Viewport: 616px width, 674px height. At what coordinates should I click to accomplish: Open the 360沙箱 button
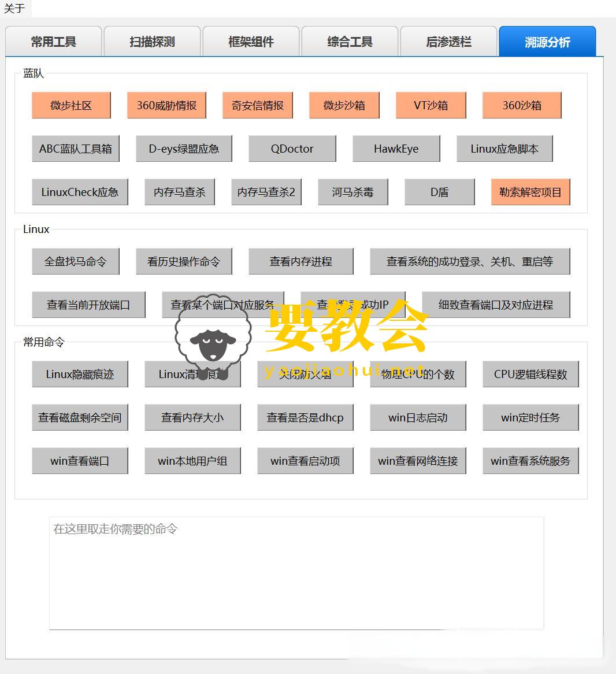(x=522, y=105)
